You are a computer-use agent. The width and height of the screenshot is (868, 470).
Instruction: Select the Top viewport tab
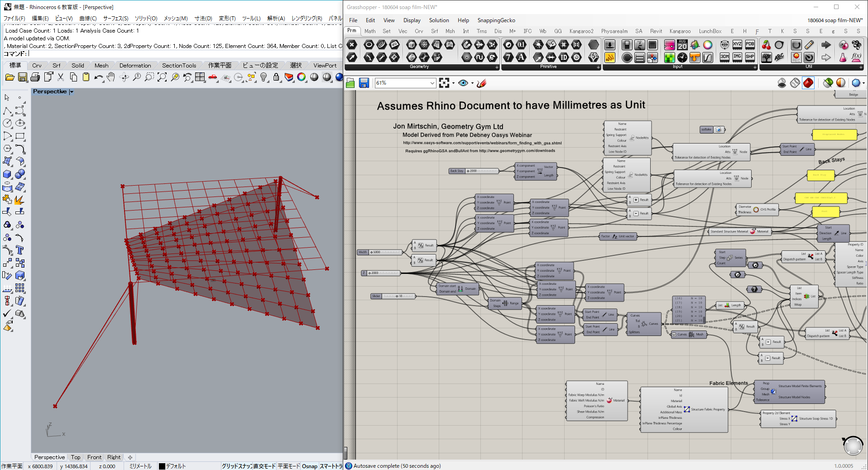click(x=76, y=457)
